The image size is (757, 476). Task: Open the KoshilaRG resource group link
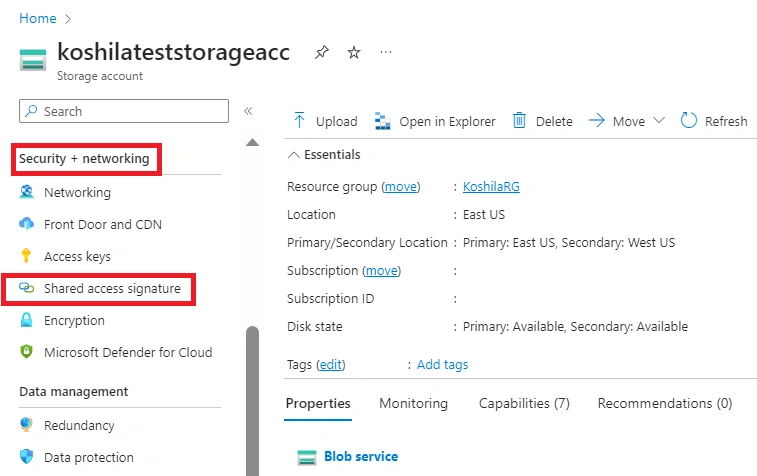tap(491, 186)
